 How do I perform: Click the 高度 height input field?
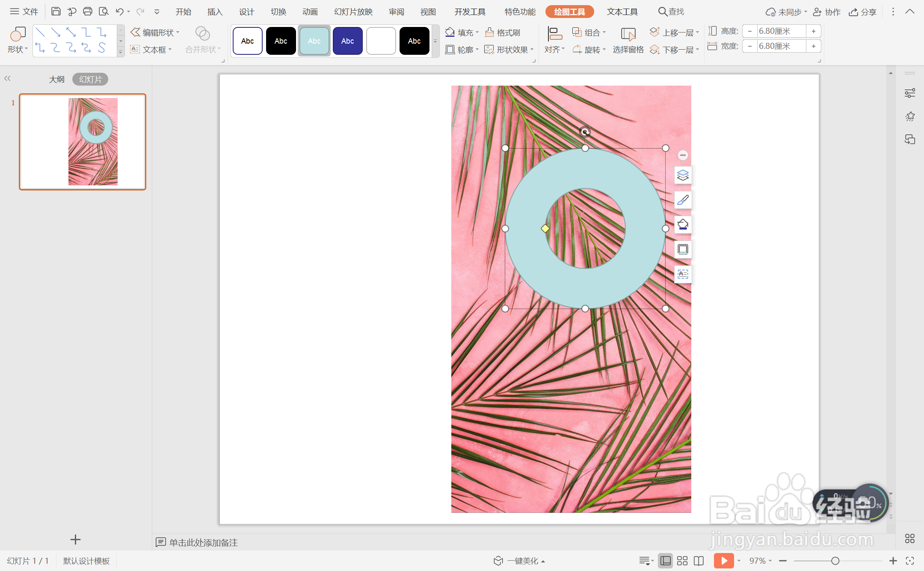[781, 31]
